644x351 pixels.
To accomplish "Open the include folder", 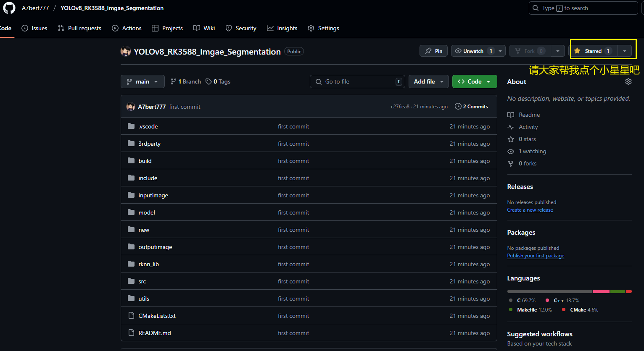I will 148,178.
